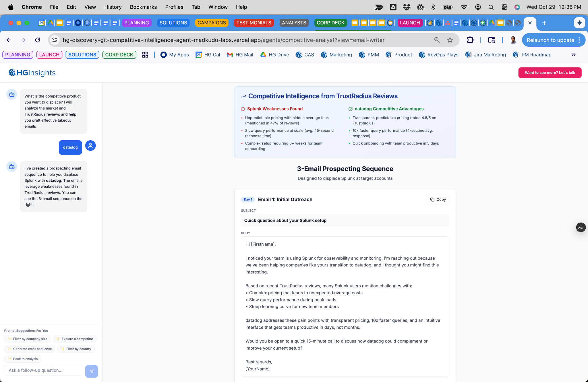Click the page reload icon
The image size is (588, 382).
click(x=38, y=40)
